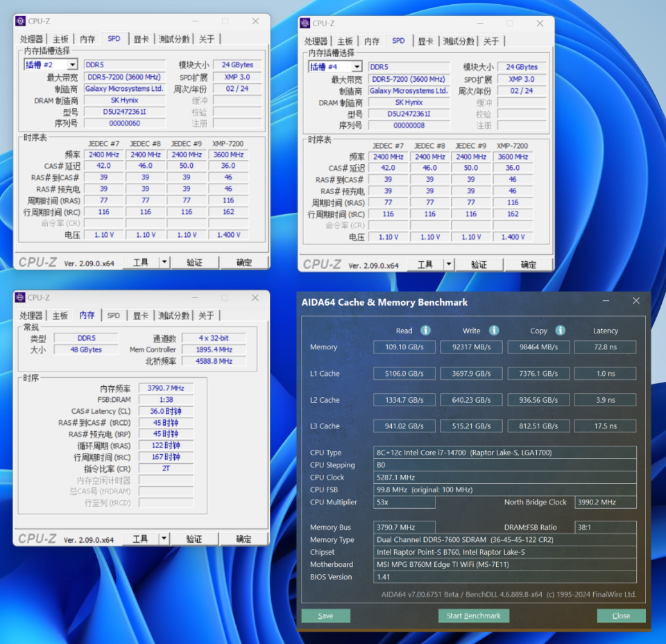Click the North Bridge Clock 3990.2 MHz value
The width and height of the screenshot is (666, 644).
tap(605, 502)
